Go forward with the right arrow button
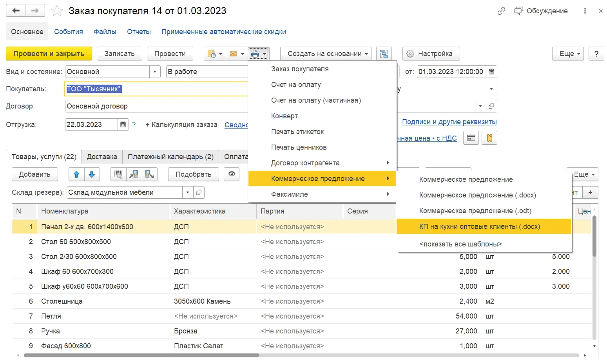The width and height of the screenshot is (607, 364). click(35, 11)
